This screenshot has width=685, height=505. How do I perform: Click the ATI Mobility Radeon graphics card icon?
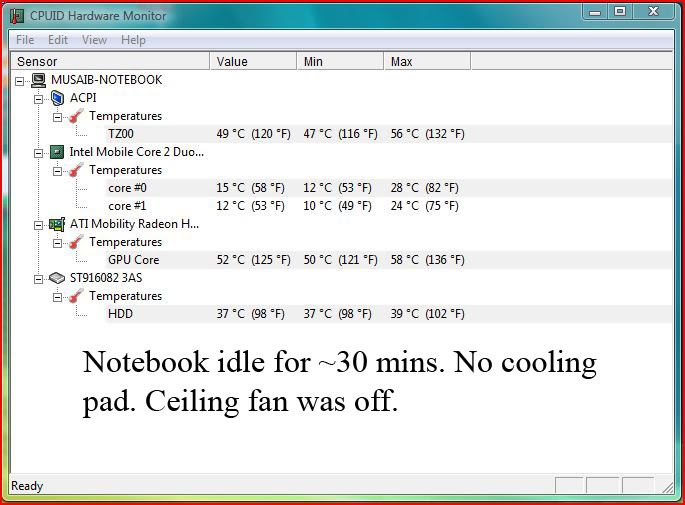pos(57,224)
